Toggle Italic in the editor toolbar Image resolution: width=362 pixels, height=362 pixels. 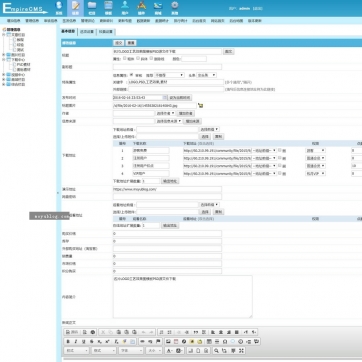(76, 341)
